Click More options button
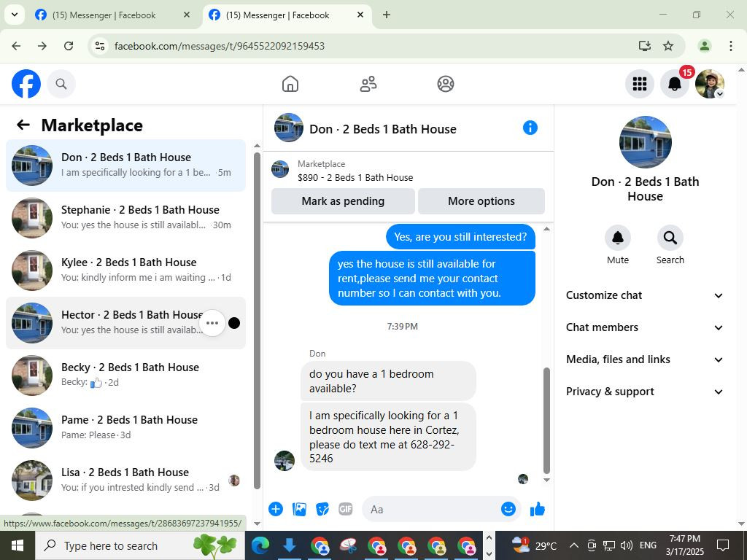Image resolution: width=747 pixels, height=560 pixels. [481, 201]
